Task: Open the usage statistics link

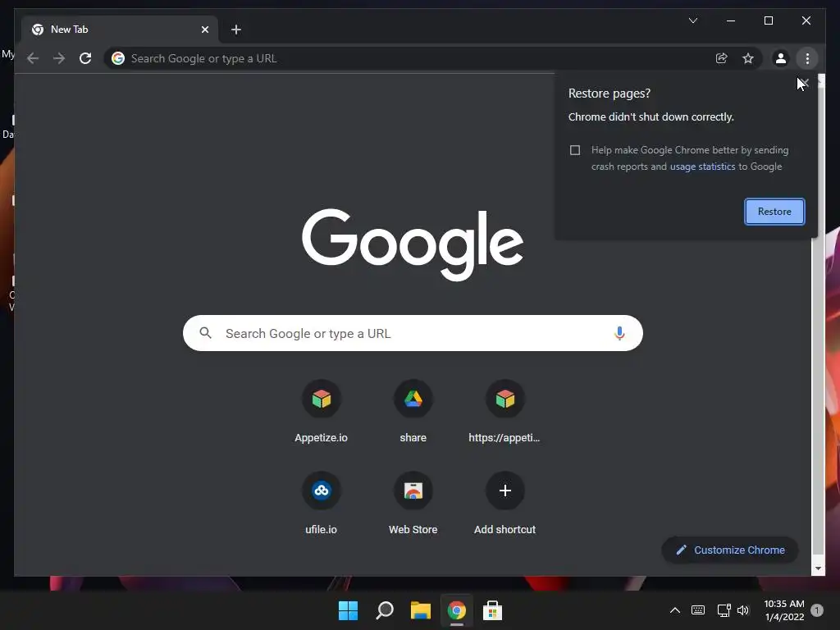Action: pyautogui.click(x=702, y=167)
